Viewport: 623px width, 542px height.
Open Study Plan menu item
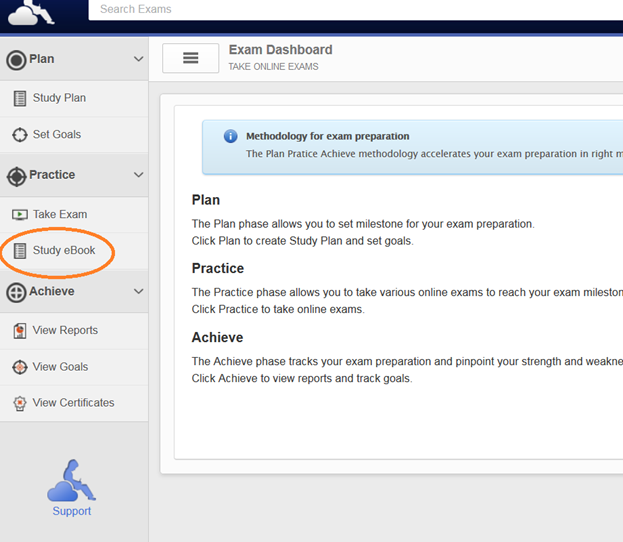point(74,98)
